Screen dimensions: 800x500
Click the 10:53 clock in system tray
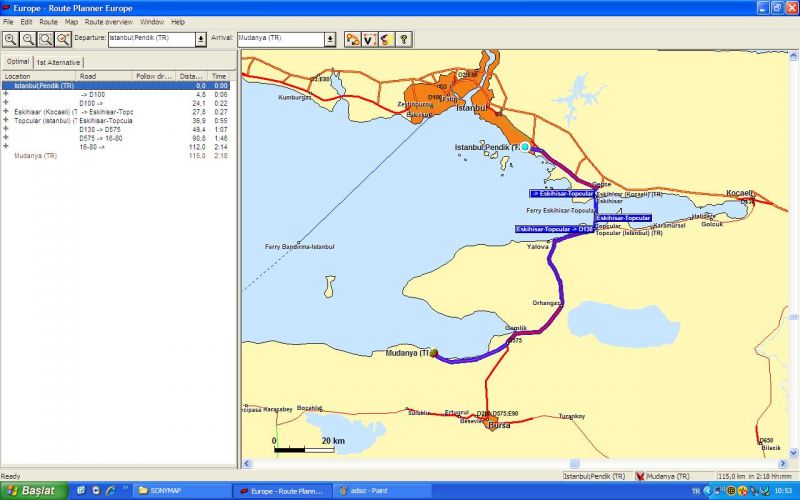coord(783,491)
